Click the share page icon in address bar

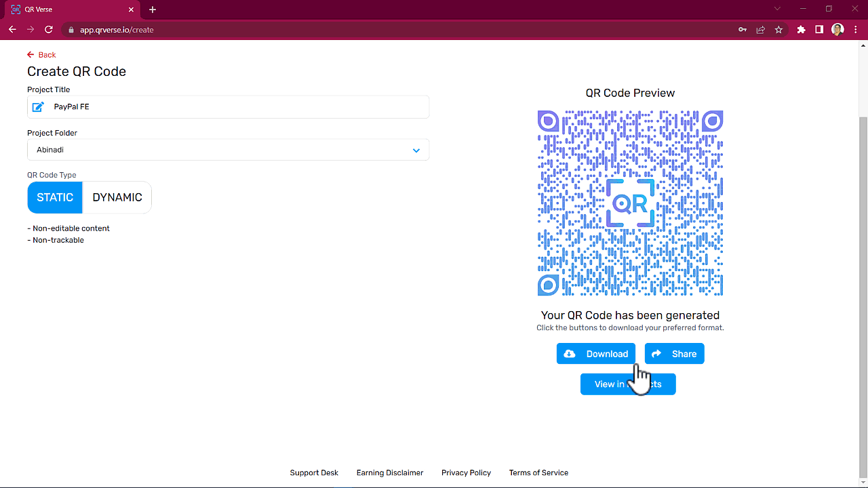pos(761,30)
